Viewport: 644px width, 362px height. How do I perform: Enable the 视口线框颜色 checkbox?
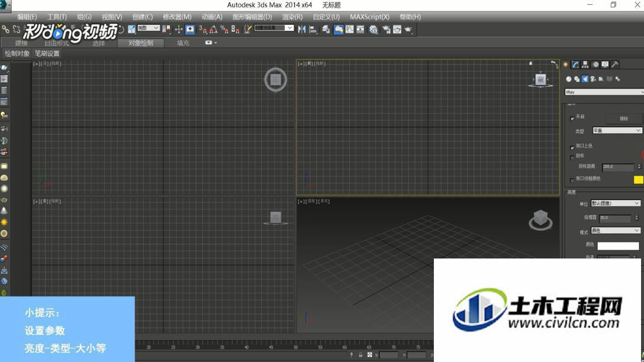tap(572, 180)
